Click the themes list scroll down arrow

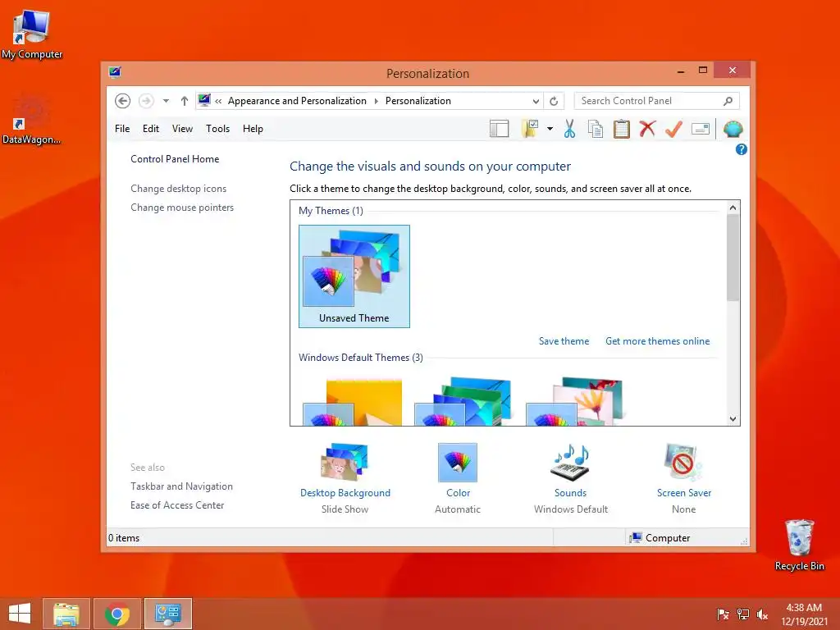(x=733, y=419)
